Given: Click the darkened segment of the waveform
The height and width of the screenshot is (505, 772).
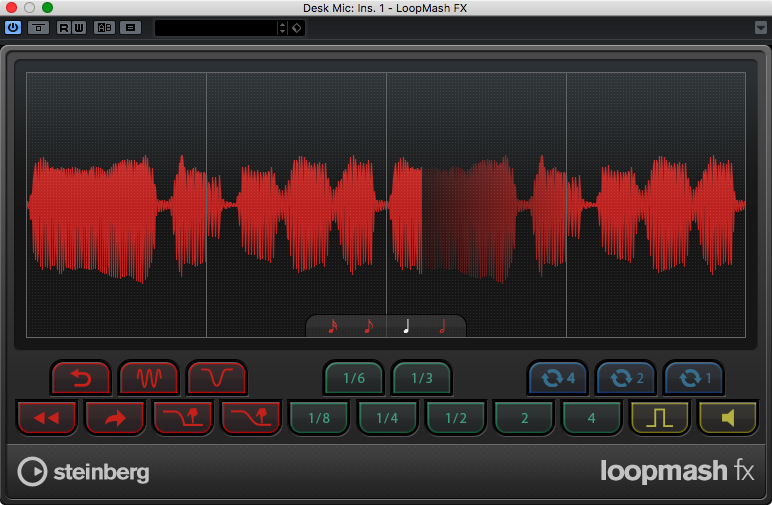Looking at the screenshot, I should 469,219.
